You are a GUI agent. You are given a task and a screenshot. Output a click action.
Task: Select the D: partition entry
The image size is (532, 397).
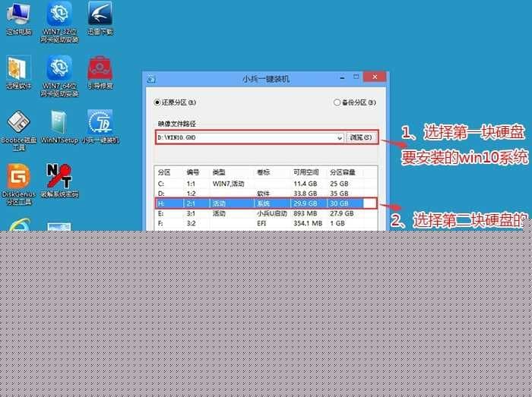pos(266,194)
